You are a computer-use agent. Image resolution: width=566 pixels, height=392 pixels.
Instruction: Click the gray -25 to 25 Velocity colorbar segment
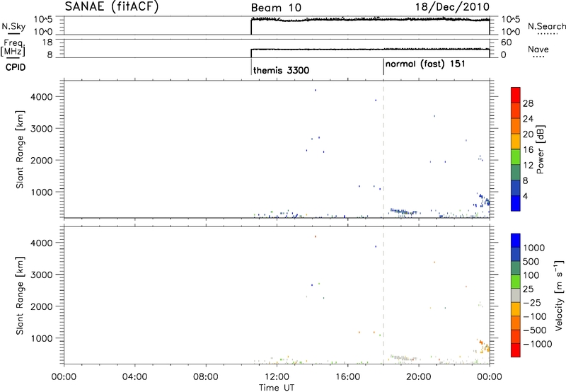[516, 295]
